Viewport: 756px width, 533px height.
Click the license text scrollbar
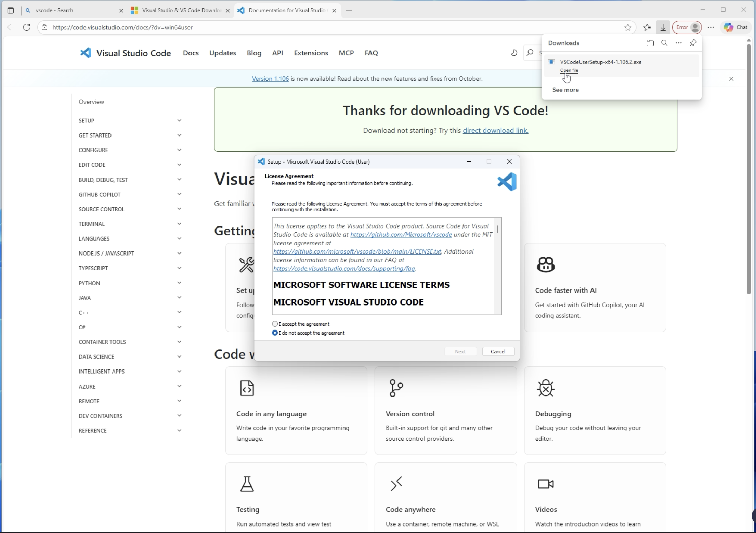498,229
